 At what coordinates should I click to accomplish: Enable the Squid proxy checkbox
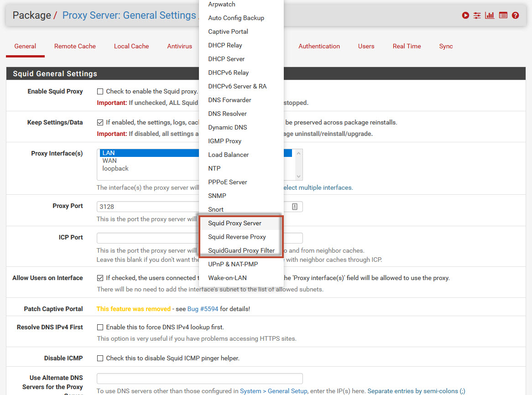[x=100, y=91]
